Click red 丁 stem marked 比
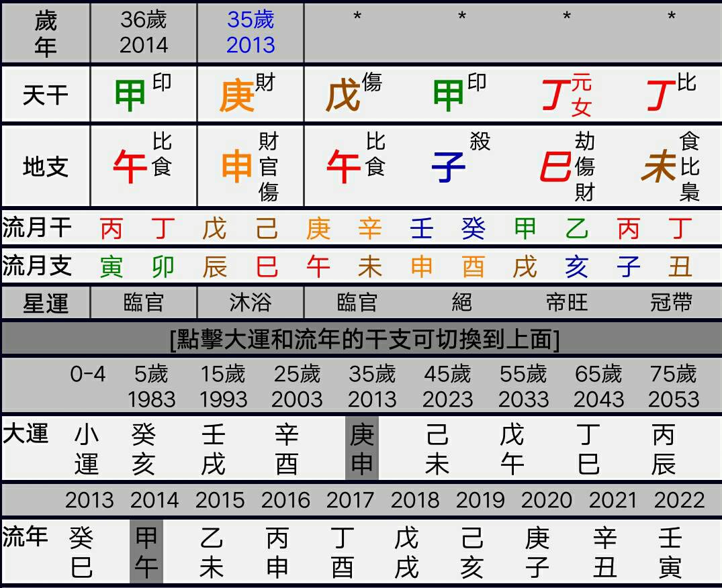722x588 pixels. click(661, 95)
